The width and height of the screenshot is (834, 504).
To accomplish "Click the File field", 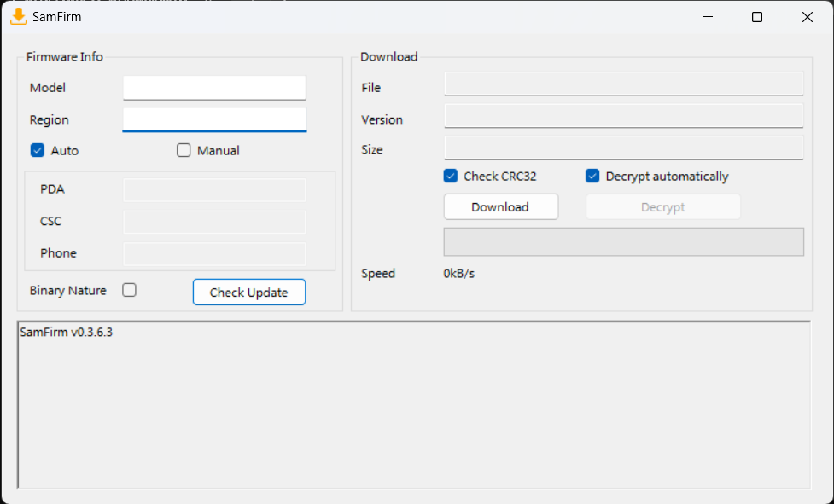I will click(624, 84).
